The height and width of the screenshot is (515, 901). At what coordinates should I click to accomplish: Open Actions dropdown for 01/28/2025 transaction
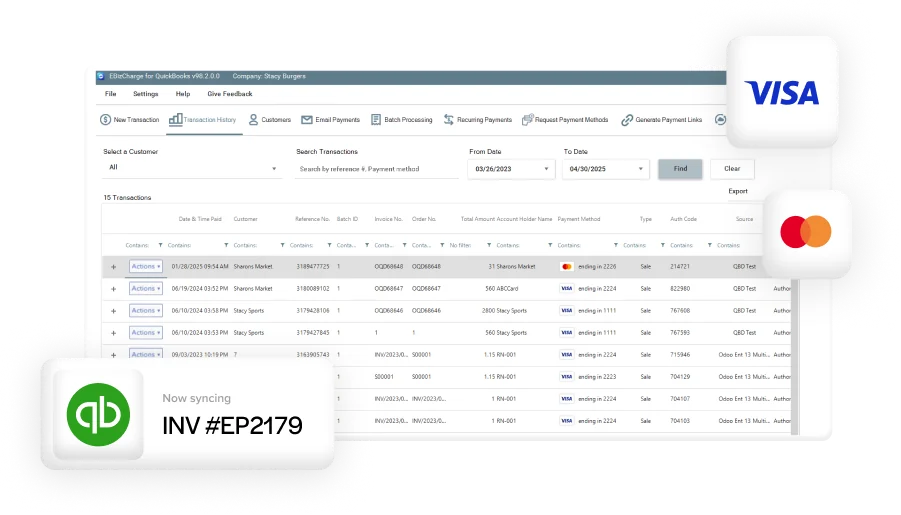(x=145, y=267)
